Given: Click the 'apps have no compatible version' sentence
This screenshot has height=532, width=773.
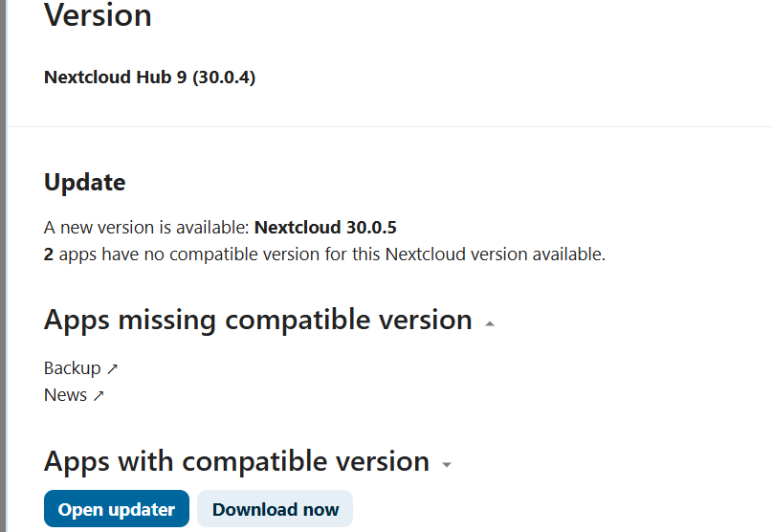Looking at the screenshot, I should [331, 255].
